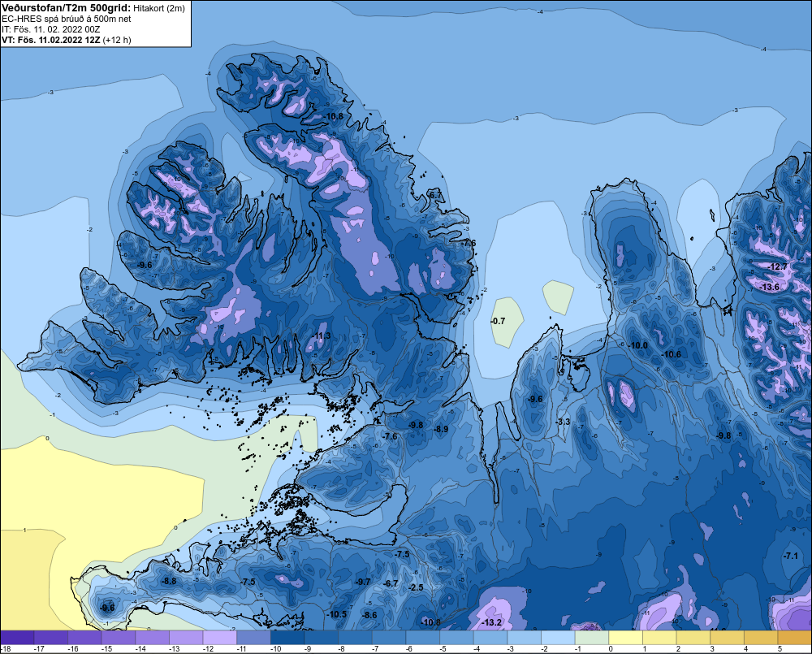Select the '-0.7' value over the bay
812x654 pixels.
(498, 321)
